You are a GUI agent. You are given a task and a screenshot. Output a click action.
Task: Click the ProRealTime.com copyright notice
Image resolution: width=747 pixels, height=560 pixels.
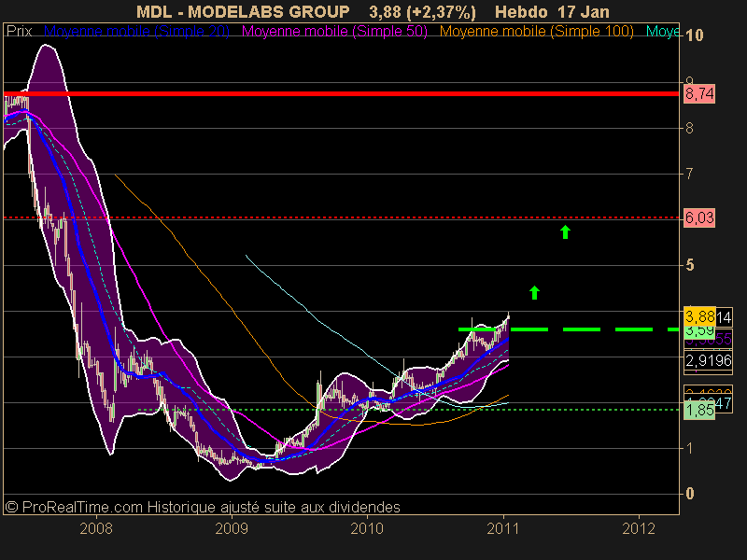(x=203, y=507)
